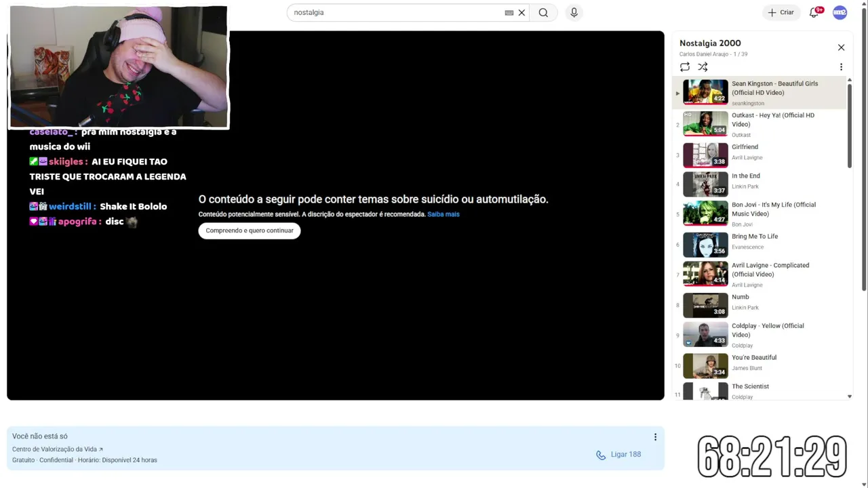This screenshot has height=488, width=868.
Task: Open the Saiba mais link
Action: click(x=443, y=214)
